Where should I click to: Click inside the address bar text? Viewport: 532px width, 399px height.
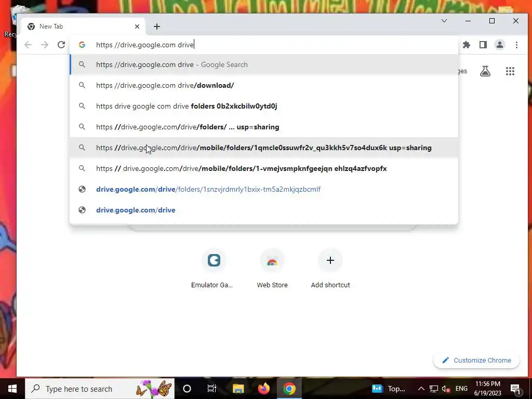(145, 45)
